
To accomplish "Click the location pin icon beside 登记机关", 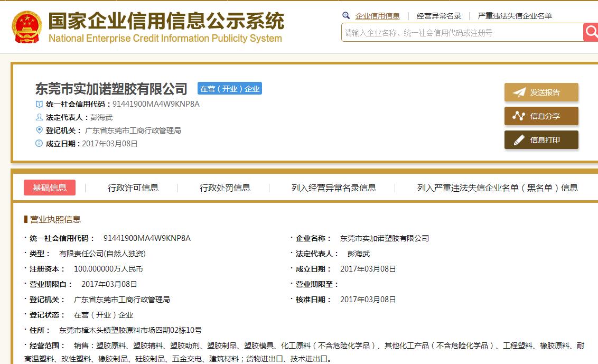I will point(39,130).
